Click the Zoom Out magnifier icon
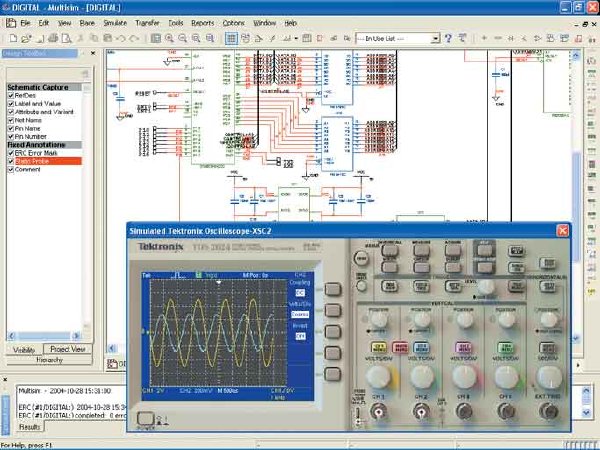Screen dimensions: 600x450 click(x=183, y=38)
